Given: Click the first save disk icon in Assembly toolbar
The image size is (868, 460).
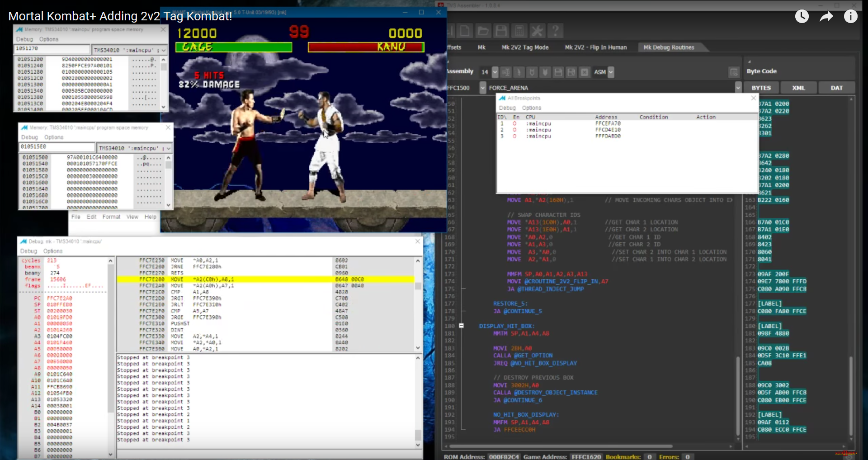Looking at the screenshot, I should point(558,72).
